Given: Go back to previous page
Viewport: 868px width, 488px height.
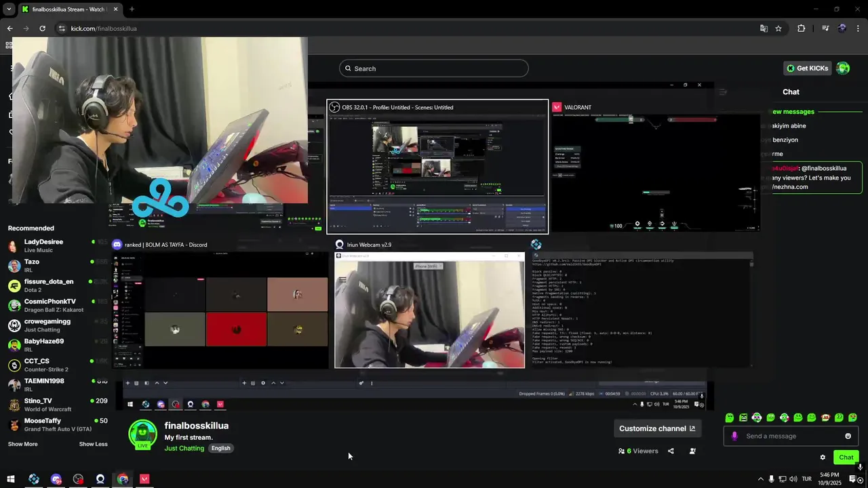Looking at the screenshot, I should click(9, 28).
